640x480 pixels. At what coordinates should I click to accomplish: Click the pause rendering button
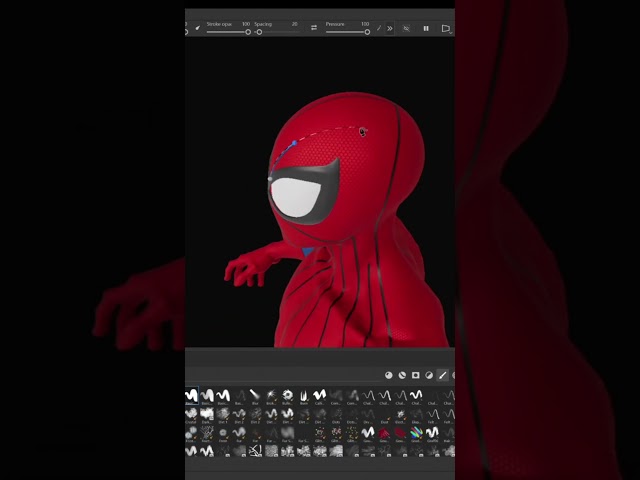tap(426, 28)
